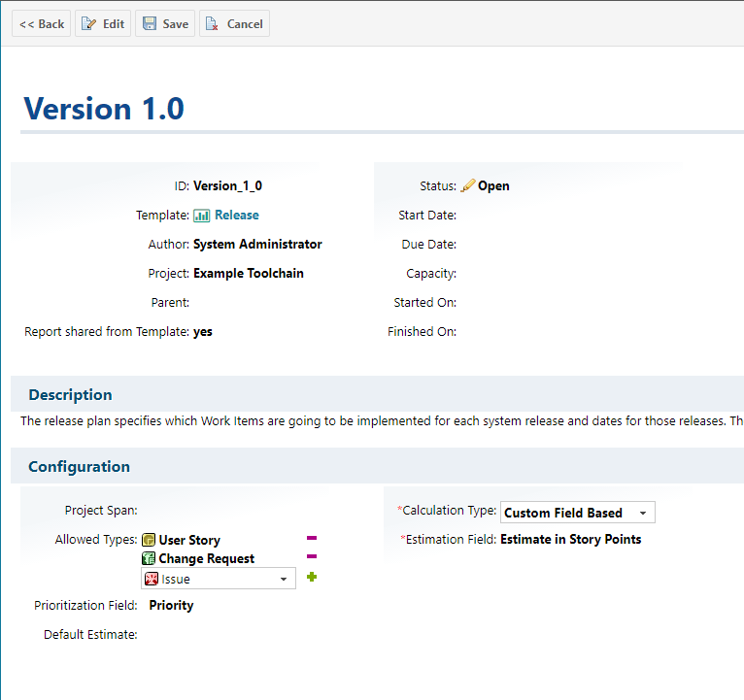Click the Open status pencil icon
This screenshot has width=744, height=700.
click(467, 186)
